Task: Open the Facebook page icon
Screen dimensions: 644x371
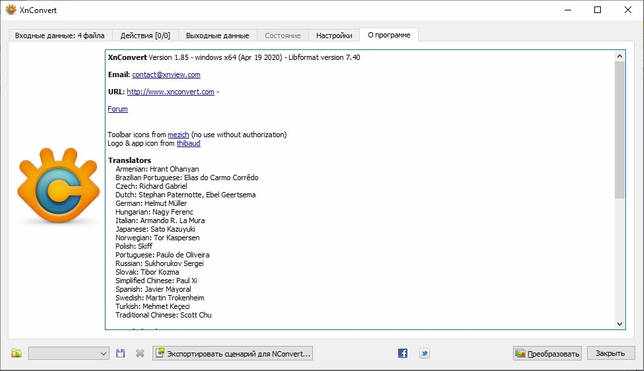Action: 403,353
